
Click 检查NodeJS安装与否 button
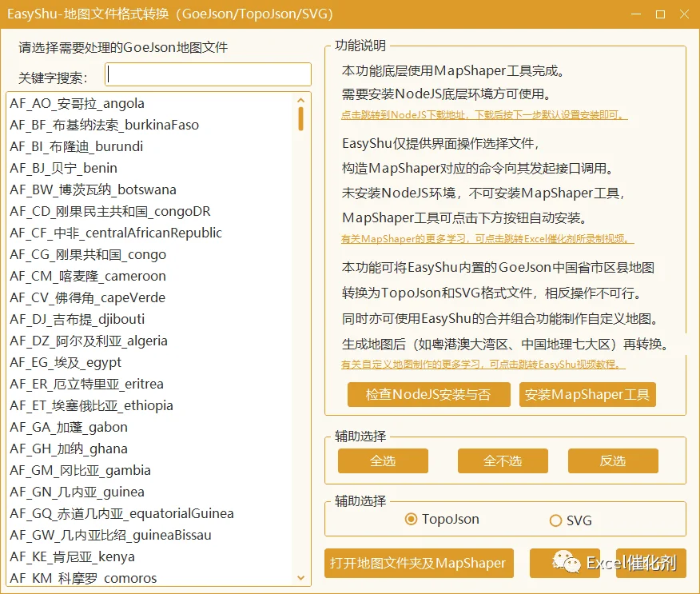[x=428, y=394]
